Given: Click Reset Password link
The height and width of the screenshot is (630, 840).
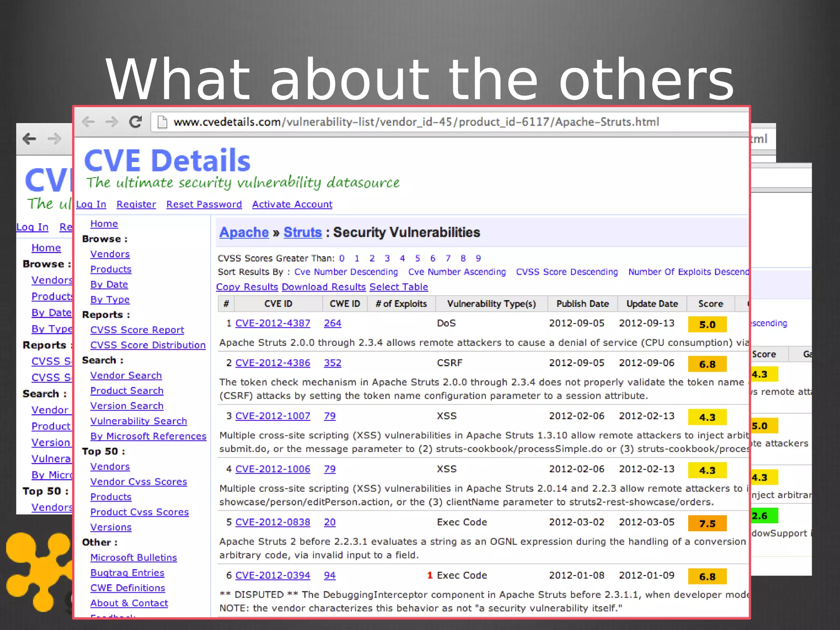Looking at the screenshot, I should point(204,204).
